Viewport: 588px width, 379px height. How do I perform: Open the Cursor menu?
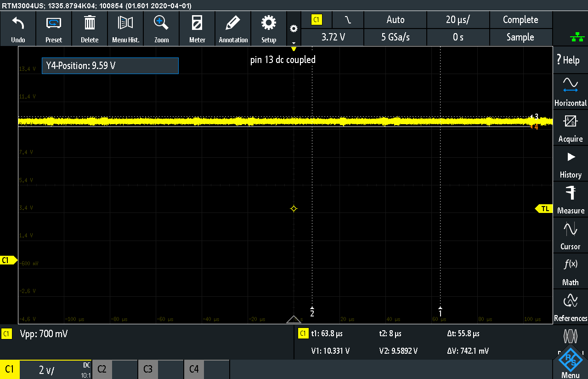click(x=570, y=235)
